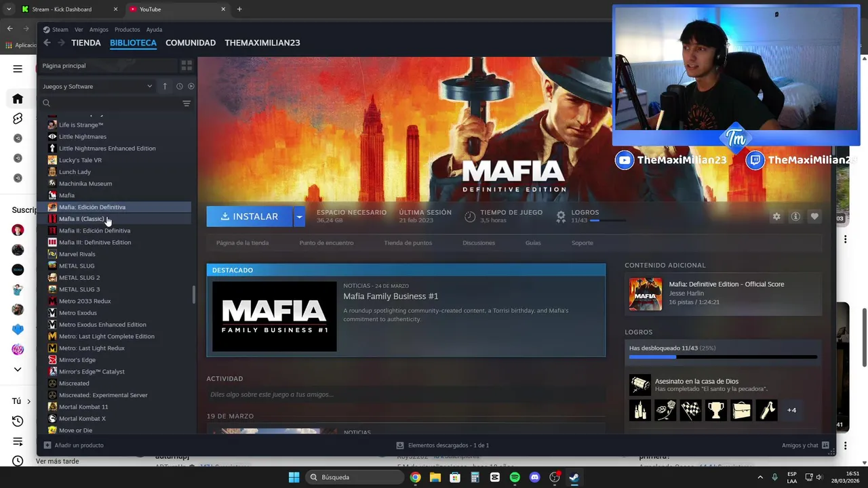Show the +4 more achievements
The height and width of the screenshot is (488, 868).
791,410
